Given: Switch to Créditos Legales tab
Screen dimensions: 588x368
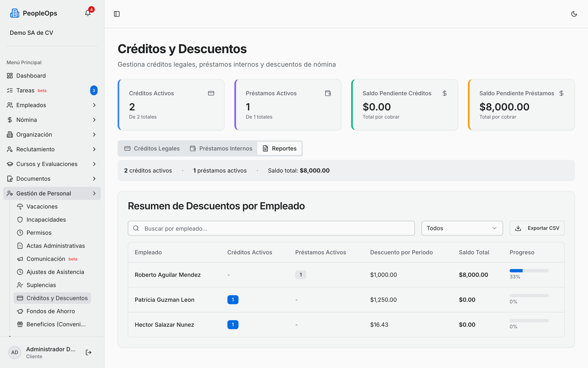Looking at the screenshot, I should click(152, 148).
